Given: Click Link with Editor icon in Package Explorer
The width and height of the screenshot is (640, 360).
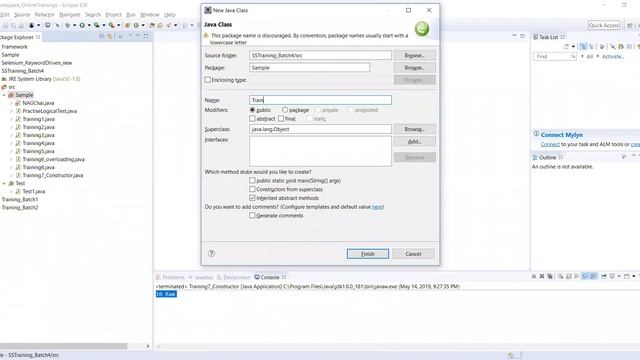Looking at the screenshot, I should tap(109, 36).
